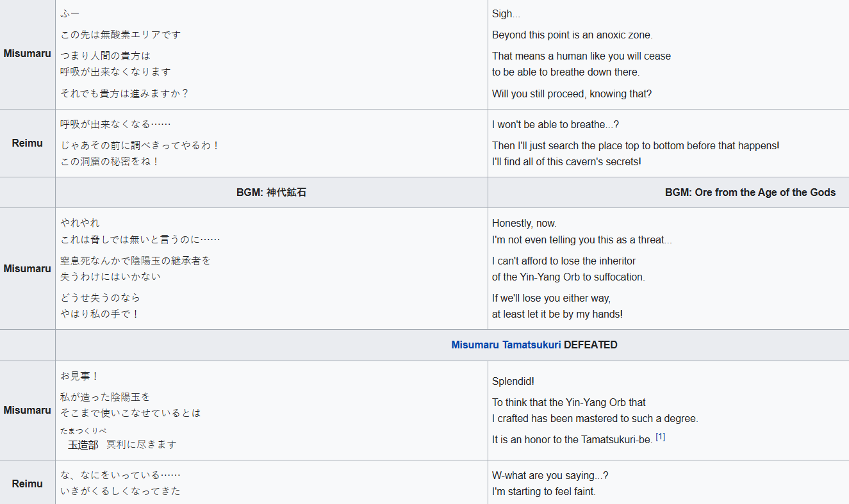Click the furigana たまつくりべ above 玉造部
The image size is (849, 504).
(x=83, y=431)
